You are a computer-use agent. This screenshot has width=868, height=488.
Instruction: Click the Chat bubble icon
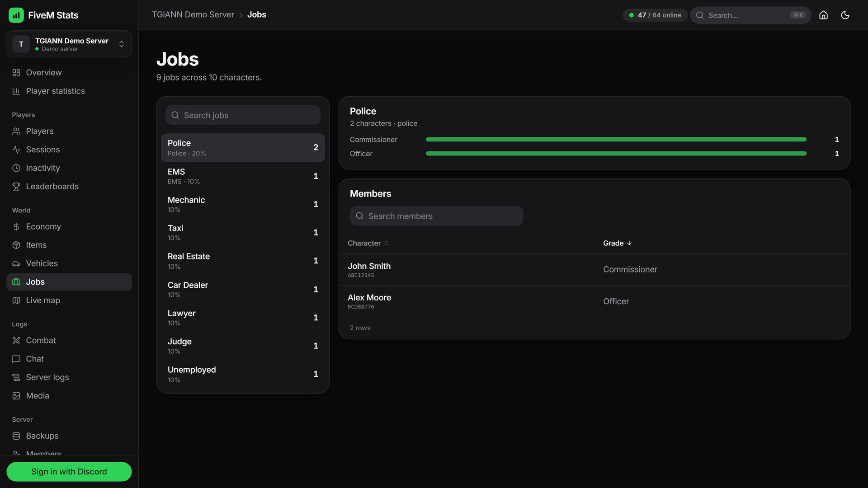(16, 359)
